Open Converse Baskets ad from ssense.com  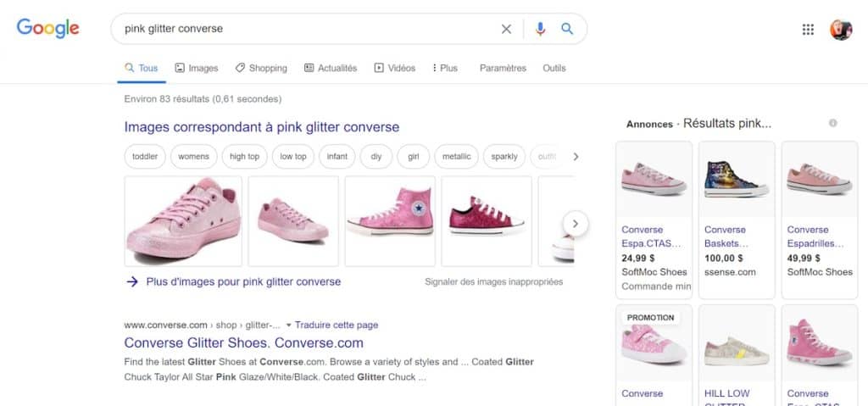pos(737,220)
